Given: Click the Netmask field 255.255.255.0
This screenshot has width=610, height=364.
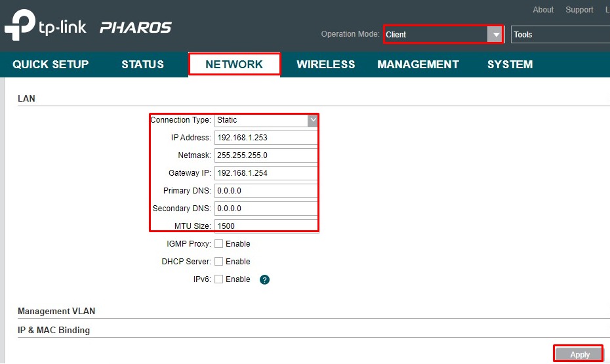Looking at the screenshot, I should point(266,155).
